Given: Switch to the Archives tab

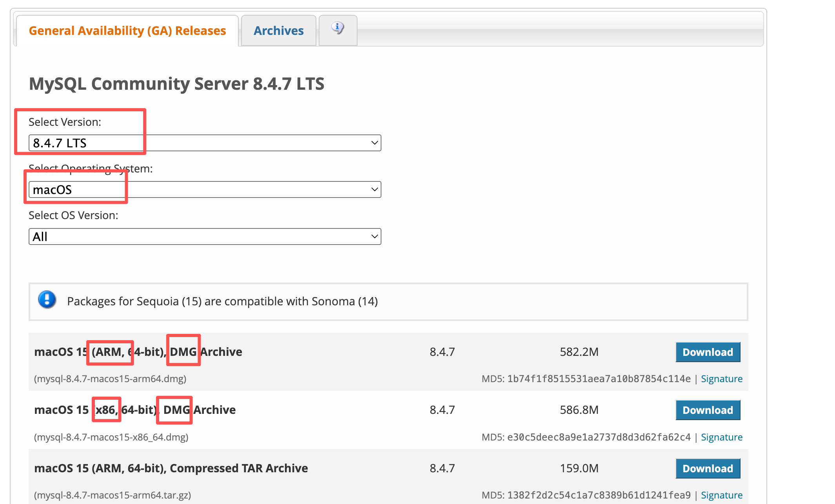Looking at the screenshot, I should pos(278,31).
